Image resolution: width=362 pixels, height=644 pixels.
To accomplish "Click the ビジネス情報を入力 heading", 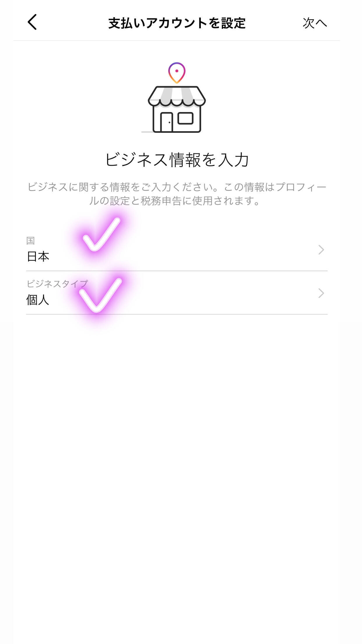I will click(177, 160).
